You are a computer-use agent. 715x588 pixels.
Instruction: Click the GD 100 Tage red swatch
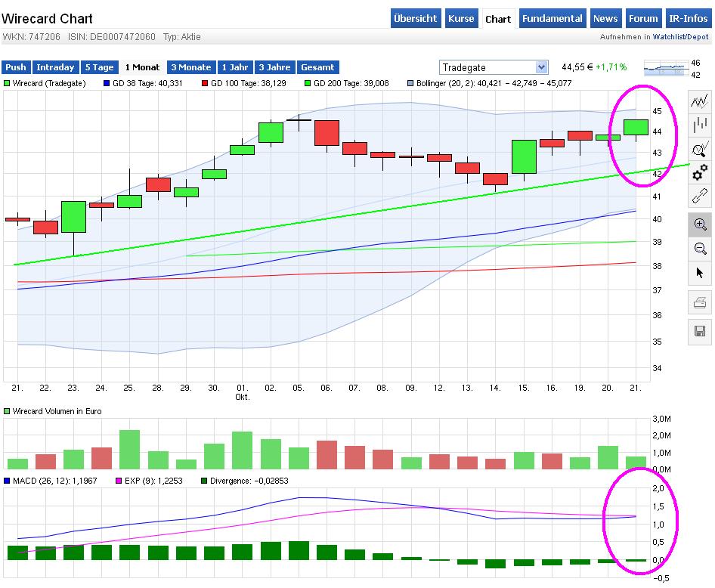pyautogui.click(x=205, y=83)
